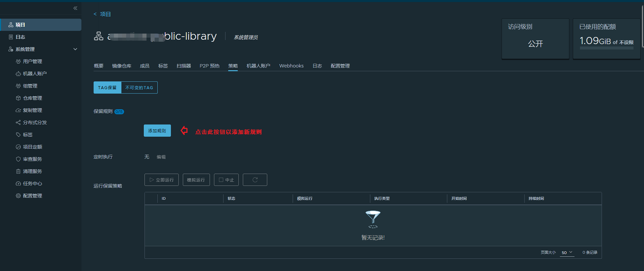The height and width of the screenshot is (271, 644).
Task: Open 项目 in the sidebar
Action: (x=41, y=25)
